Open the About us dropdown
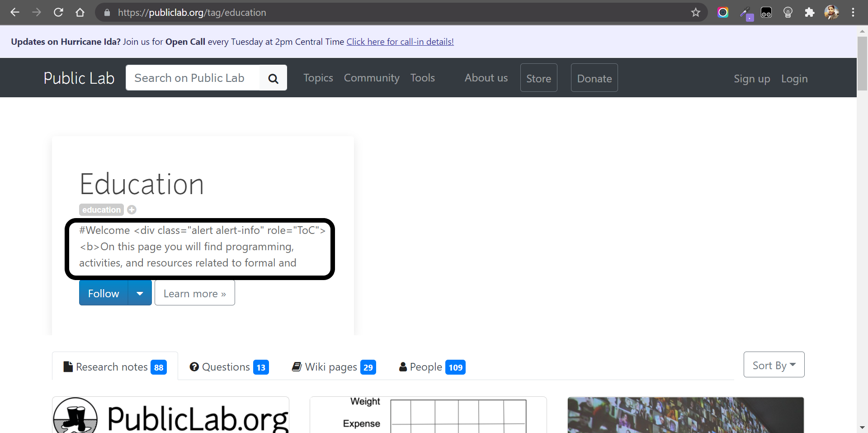The height and width of the screenshot is (433, 868). tap(486, 78)
